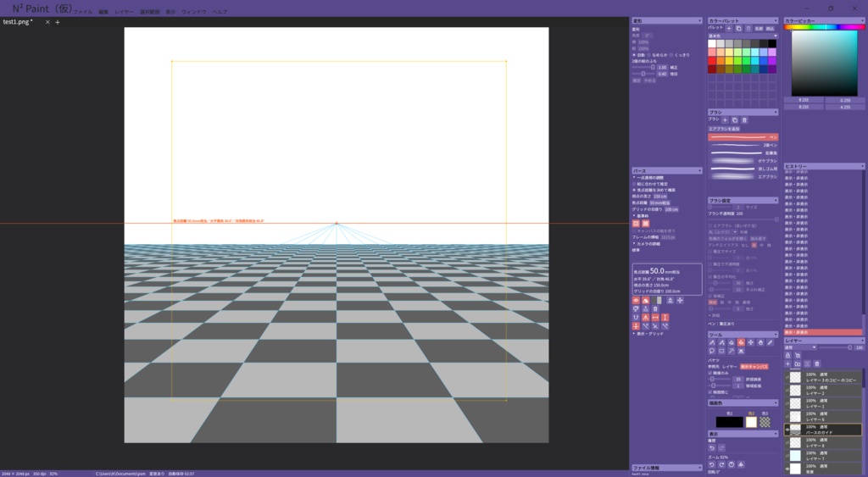Open the レイヤー menu
The width and height of the screenshot is (868, 477).
click(124, 12)
